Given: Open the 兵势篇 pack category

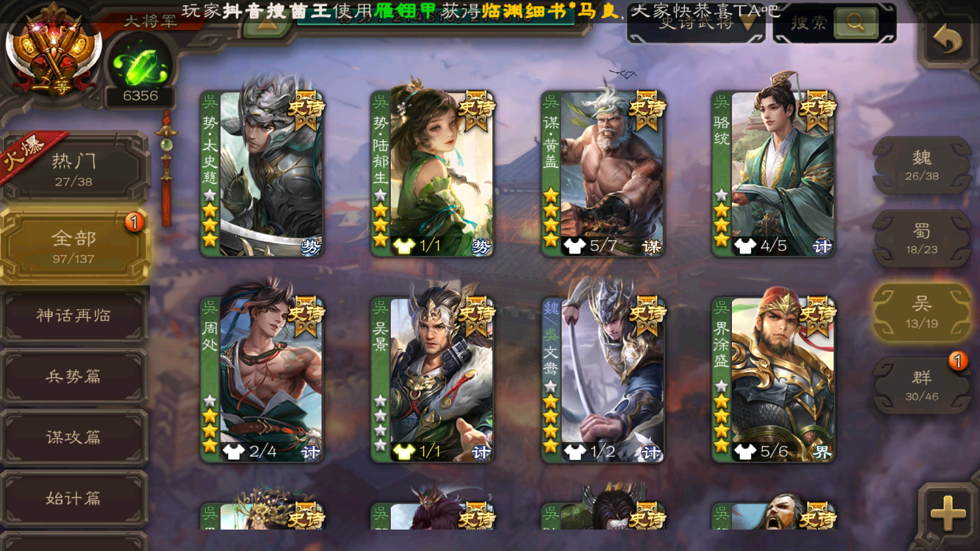Looking at the screenshot, I should pos(73,377).
